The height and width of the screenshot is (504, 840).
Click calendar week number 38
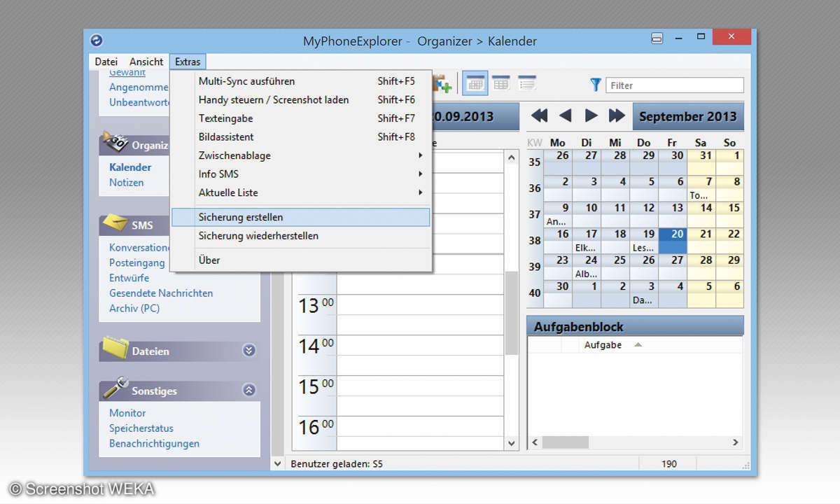coord(535,240)
